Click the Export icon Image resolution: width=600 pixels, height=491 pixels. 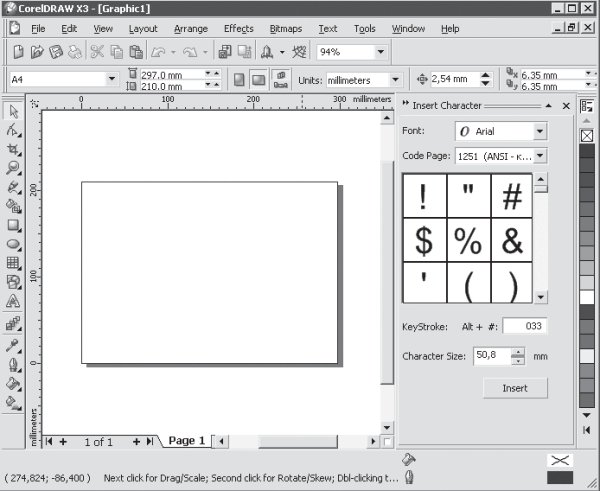(x=245, y=52)
